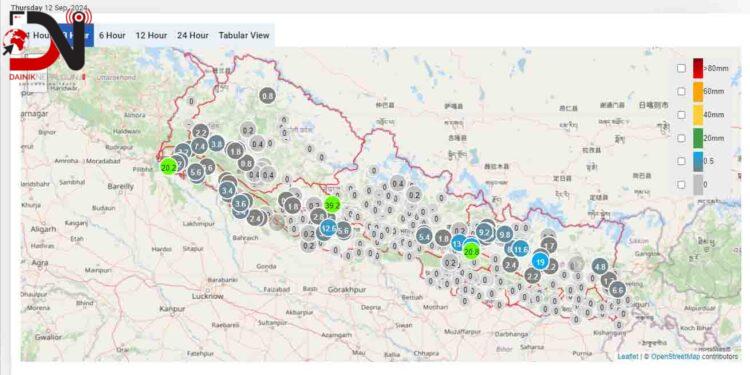The width and height of the screenshot is (750, 375).
Task: Click the blue 12.6 rainfall marker
Action: point(328,229)
